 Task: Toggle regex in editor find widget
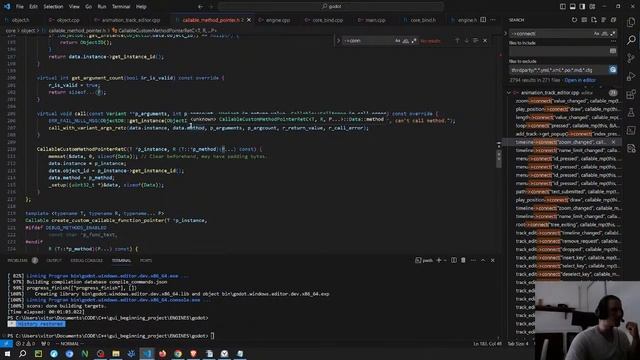(x=414, y=40)
